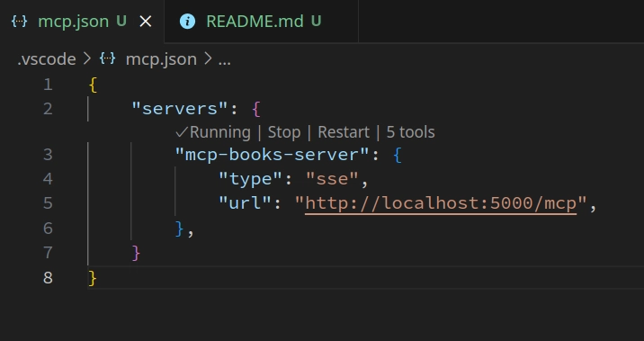
Task: Show the 5 tools list
Action: click(x=410, y=132)
